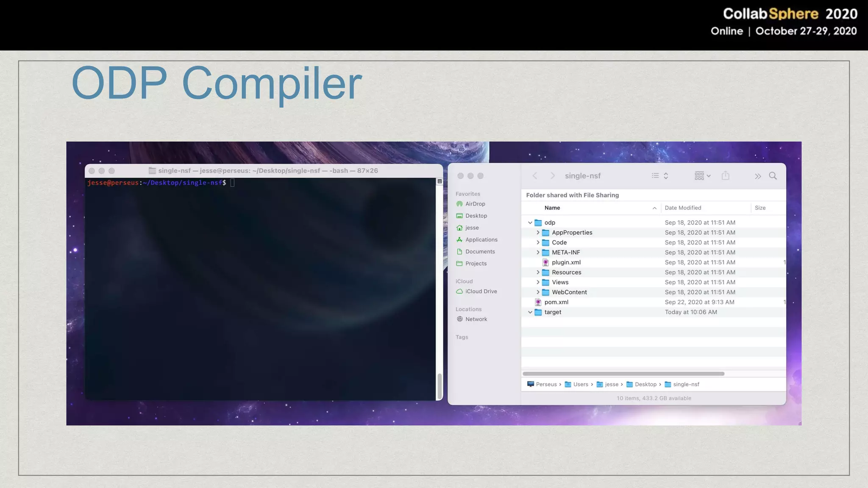Sort by Size column header
Image resolution: width=868 pixels, height=488 pixels.
tap(760, 208)
